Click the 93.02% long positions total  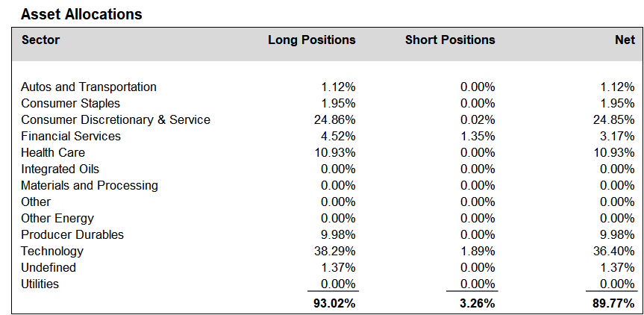click(334, 304)
